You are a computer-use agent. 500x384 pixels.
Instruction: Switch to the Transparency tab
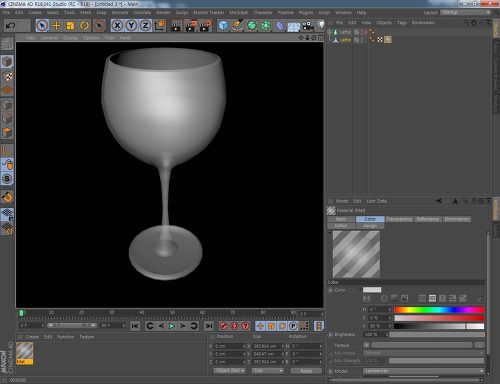tap(399, 219)
